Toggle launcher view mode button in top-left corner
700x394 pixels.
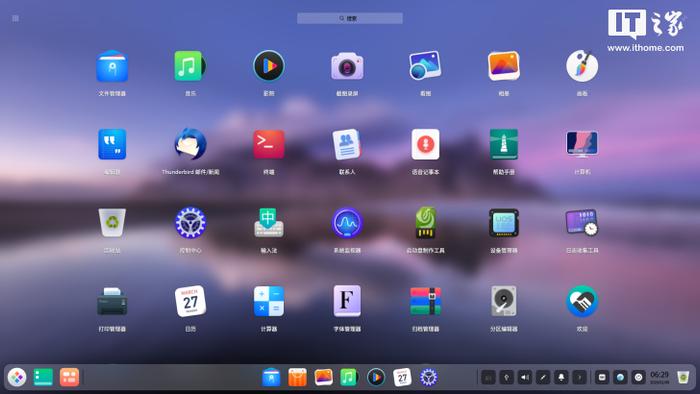click(16, 18)
